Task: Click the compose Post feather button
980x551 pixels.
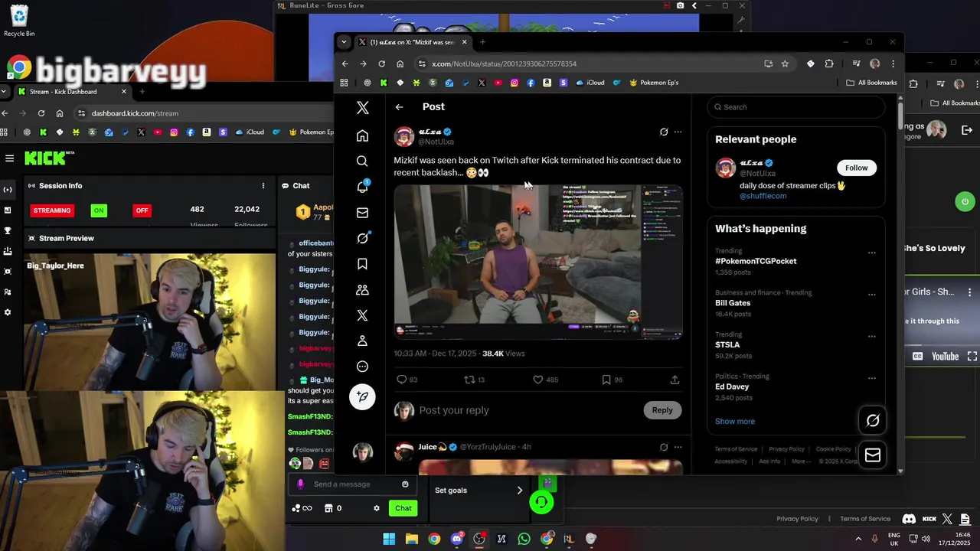Action: [362, 396]
